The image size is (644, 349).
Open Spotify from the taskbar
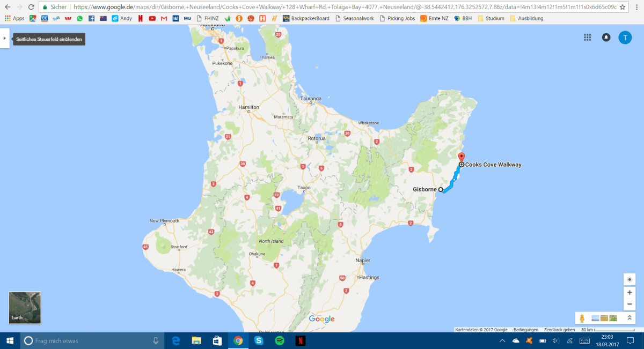click(280, 340)
